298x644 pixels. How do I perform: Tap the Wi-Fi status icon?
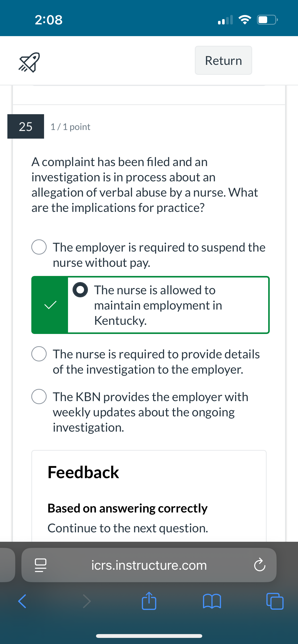click(x=245, y=20)
